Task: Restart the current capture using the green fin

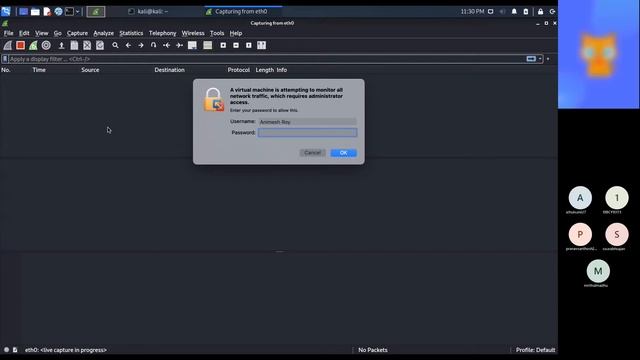Action: tap(33, 45)
